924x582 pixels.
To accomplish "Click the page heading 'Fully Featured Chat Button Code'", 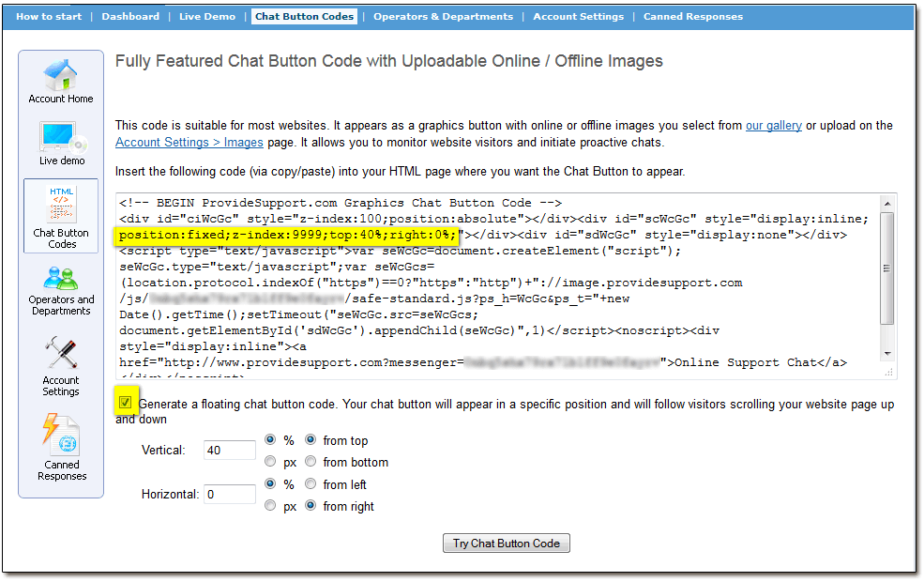I will 389,61.
